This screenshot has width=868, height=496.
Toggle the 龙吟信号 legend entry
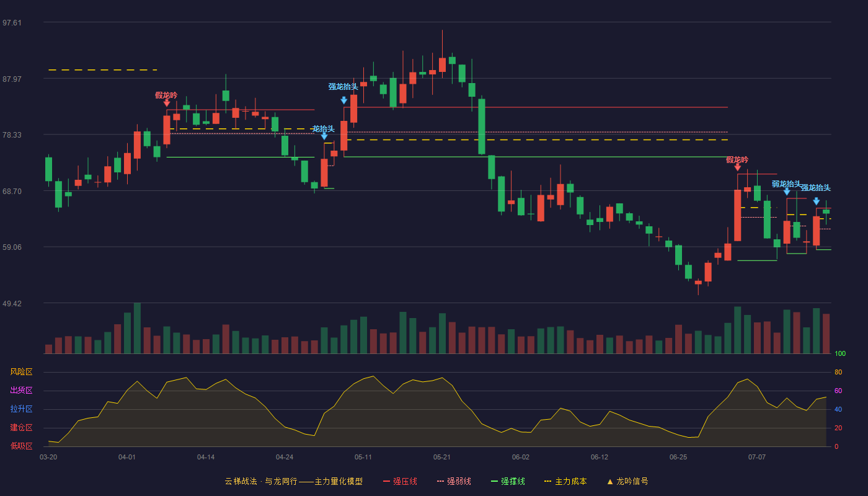pos(627,481)
